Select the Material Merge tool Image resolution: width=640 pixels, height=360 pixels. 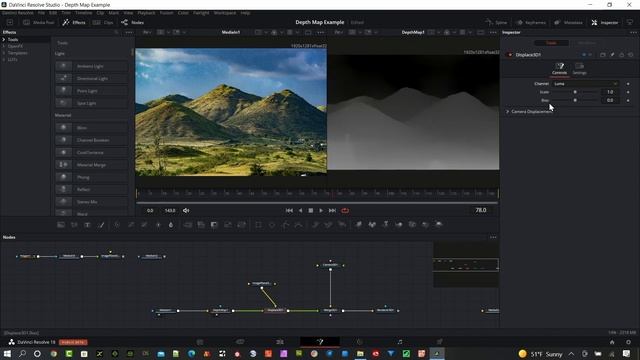[x=91, y=164]
